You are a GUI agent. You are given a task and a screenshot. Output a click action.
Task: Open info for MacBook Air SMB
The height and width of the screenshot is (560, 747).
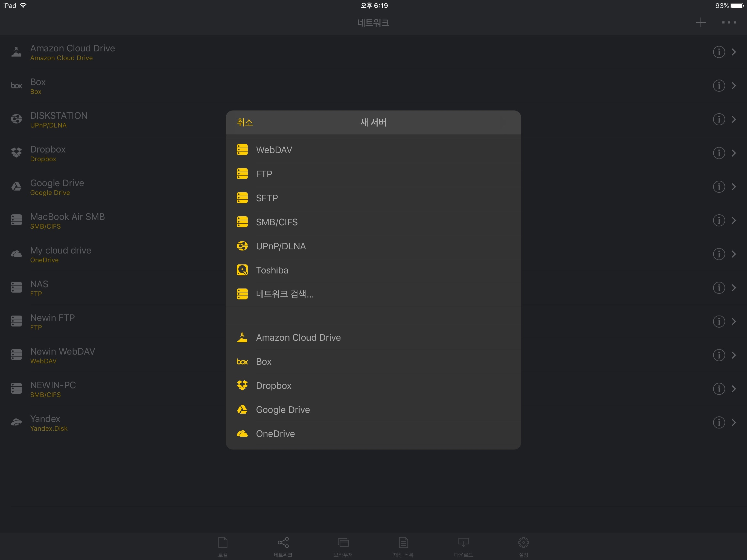point(719,221)
